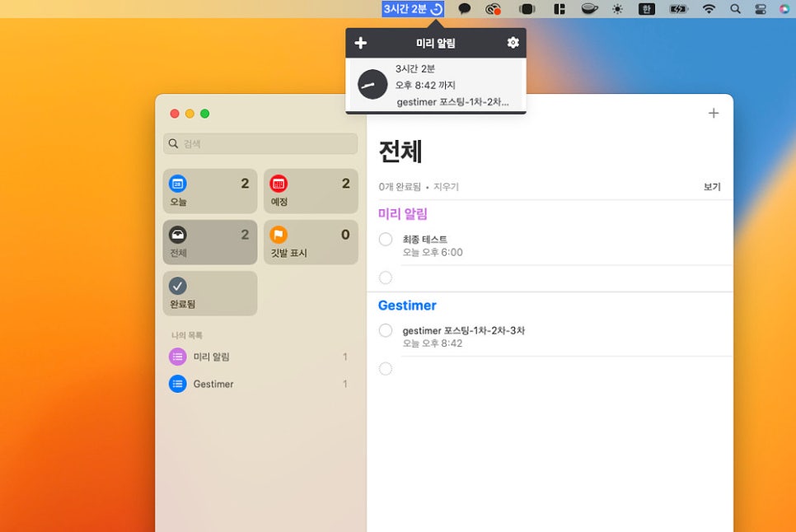Click the 검색 search field
Viewport: 796px width, 532px height.
(260, 143)
